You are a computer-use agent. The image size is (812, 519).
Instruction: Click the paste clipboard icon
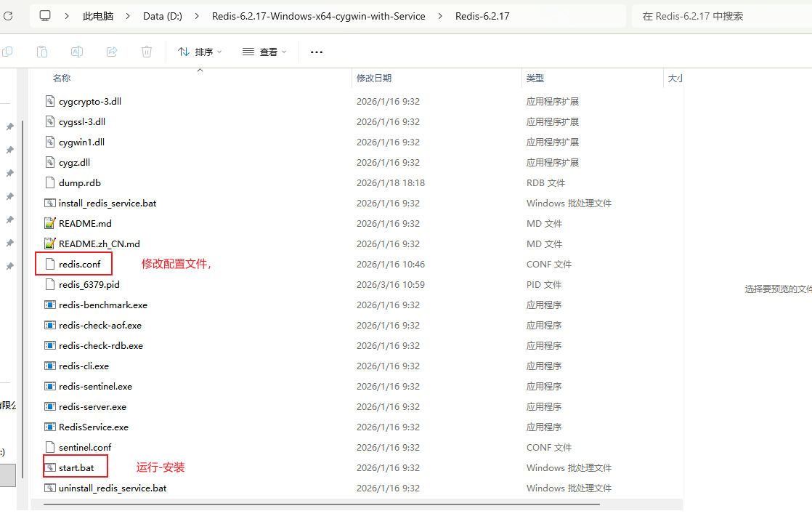[42, 52]
